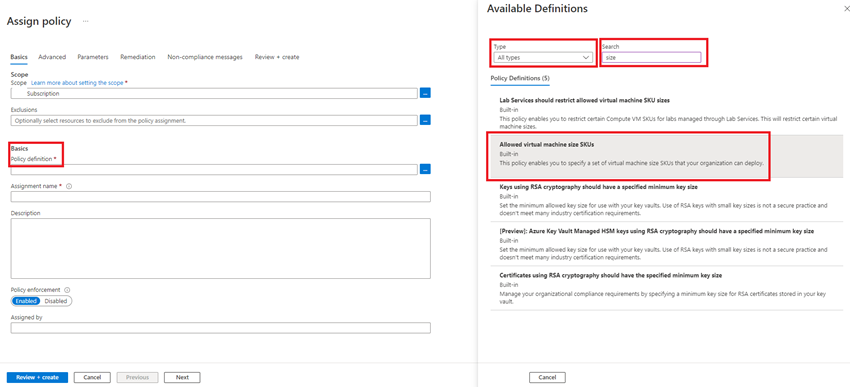Click the Next button
This screenshot has width=850, height=387.
[182, 377]
